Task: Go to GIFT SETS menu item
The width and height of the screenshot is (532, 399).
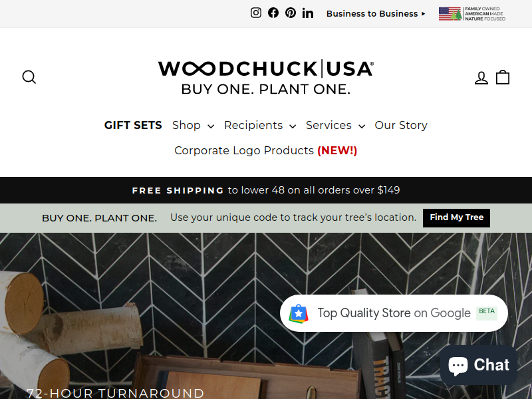Action: (x=133, y=125)
